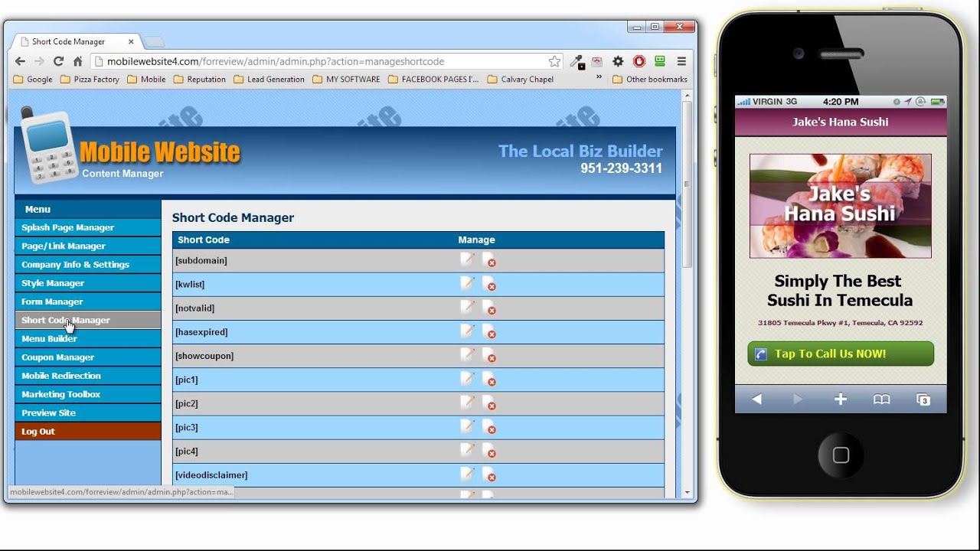Image resolution: width=980 pixels, height=551 pixels.
Task: Edit the [showcoupon] short code
Action: (467, 354)
